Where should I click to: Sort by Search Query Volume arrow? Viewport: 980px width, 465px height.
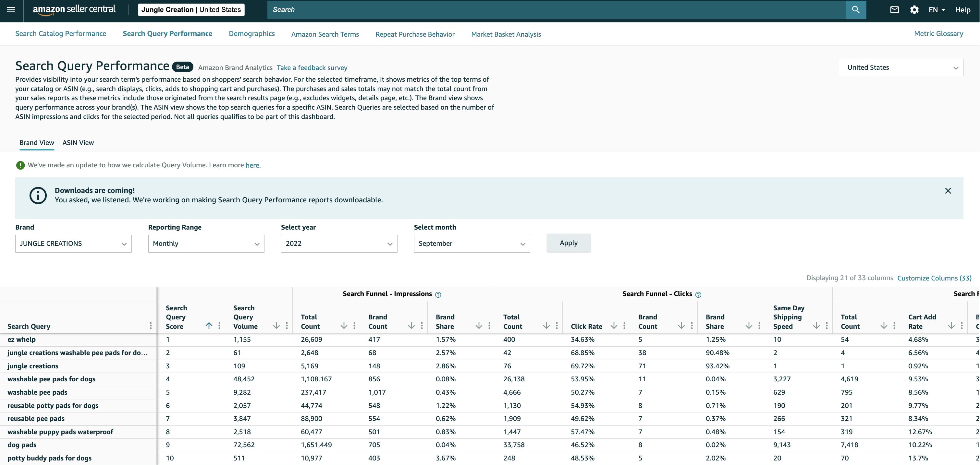tap(276, 326)
